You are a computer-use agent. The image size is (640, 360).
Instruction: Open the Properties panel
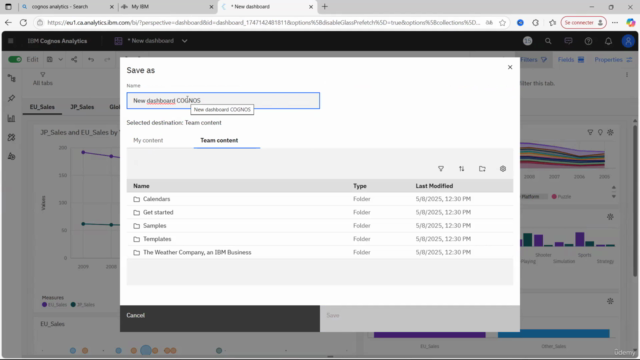613,60
